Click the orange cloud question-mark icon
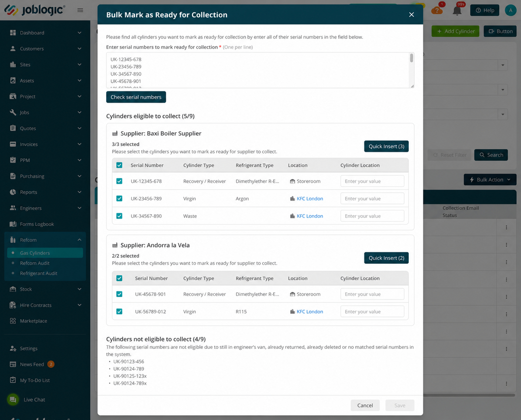 coord(437,10)
